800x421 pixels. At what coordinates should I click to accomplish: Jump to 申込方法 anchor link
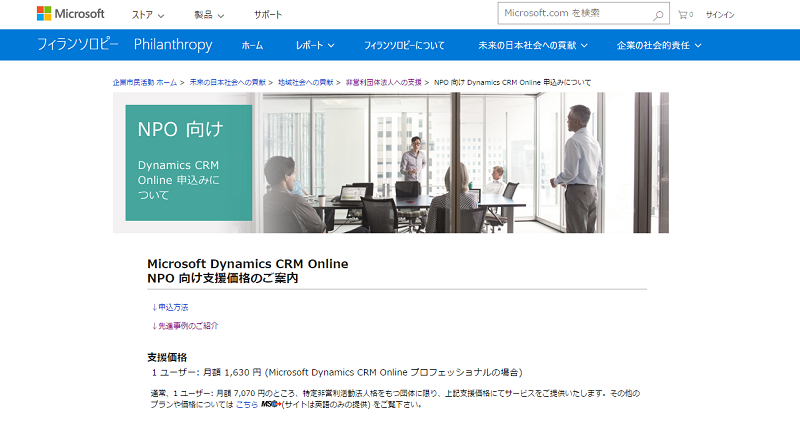(x=170, y=307)
